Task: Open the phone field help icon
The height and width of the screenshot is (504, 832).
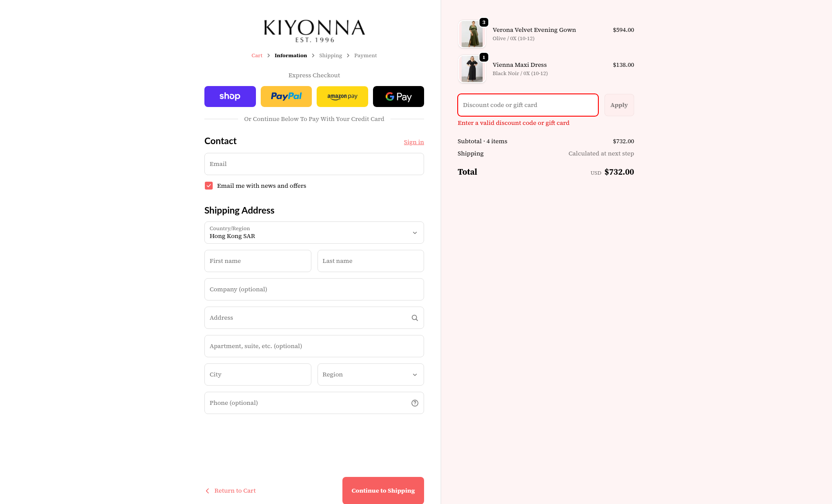Action: click(x=415, y=403)
